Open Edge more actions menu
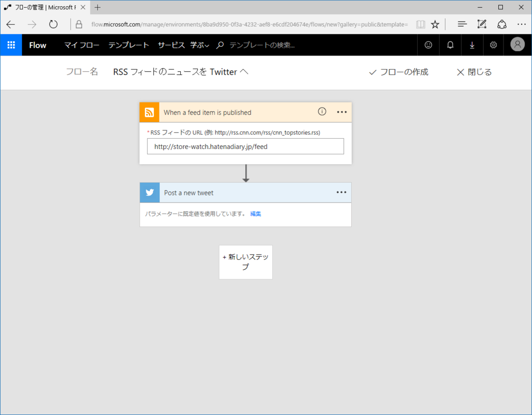 [522, 24]
